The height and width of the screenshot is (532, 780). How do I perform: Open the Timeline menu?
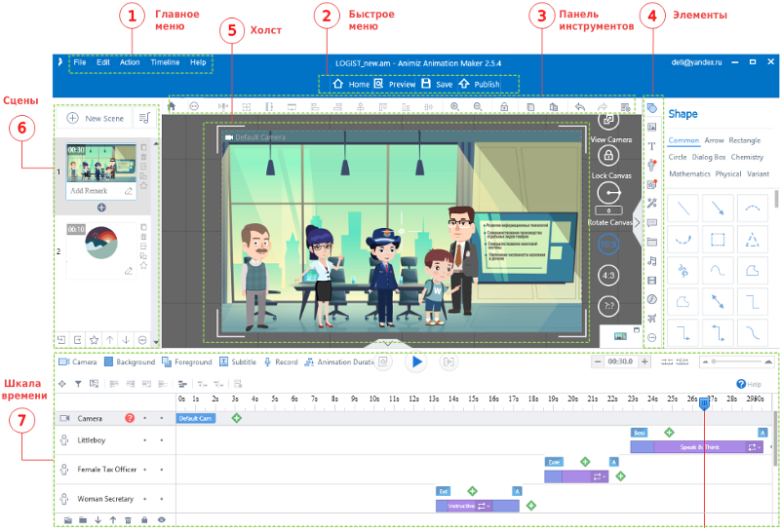point(165,62)
